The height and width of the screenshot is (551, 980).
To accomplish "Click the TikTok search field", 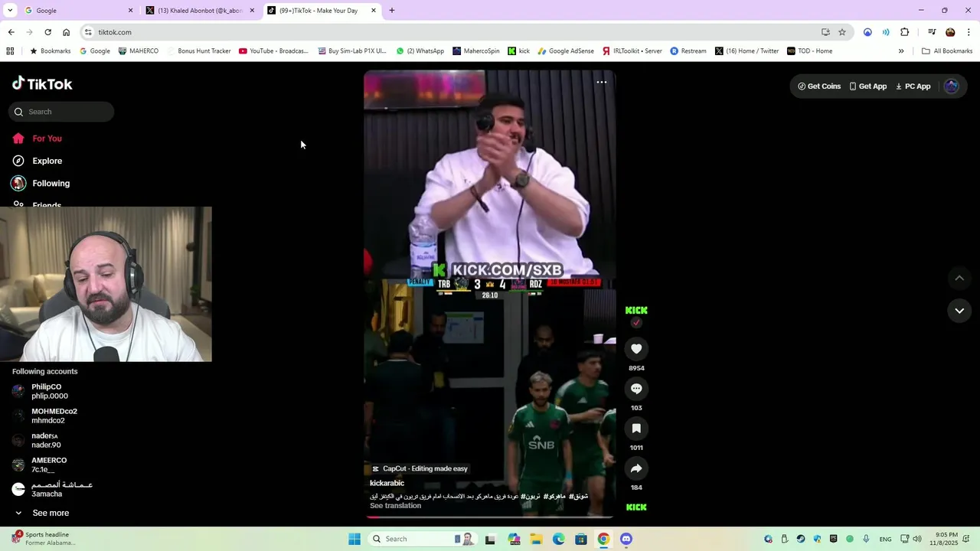I will (61, 112).
